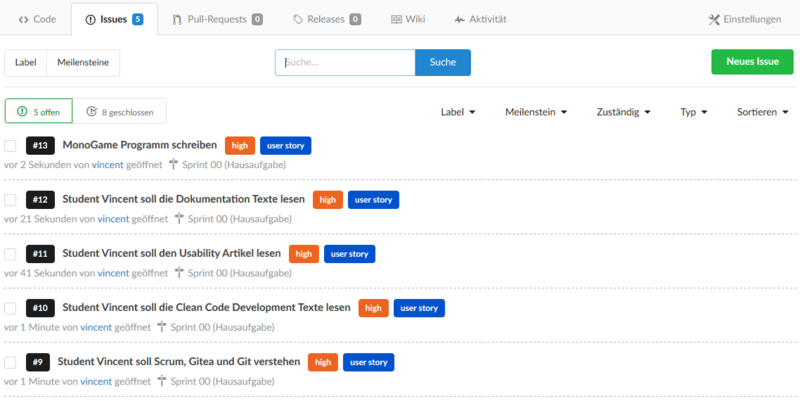Image resolution: width=800 pixels, height=401 pixels.
Task: Expand the Meilenstein filter dropdown
Action: [536, 112]
